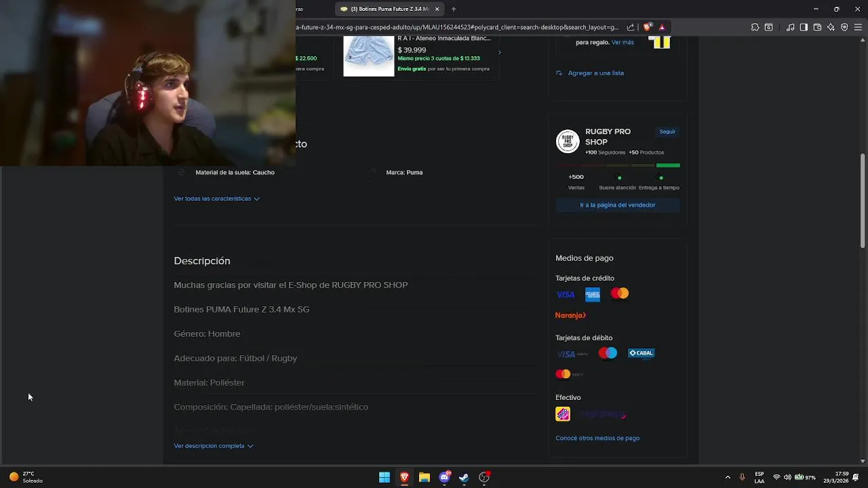Click the Brave Rewards triangle icon
The image size is (868, 488).
coord(662,27)
